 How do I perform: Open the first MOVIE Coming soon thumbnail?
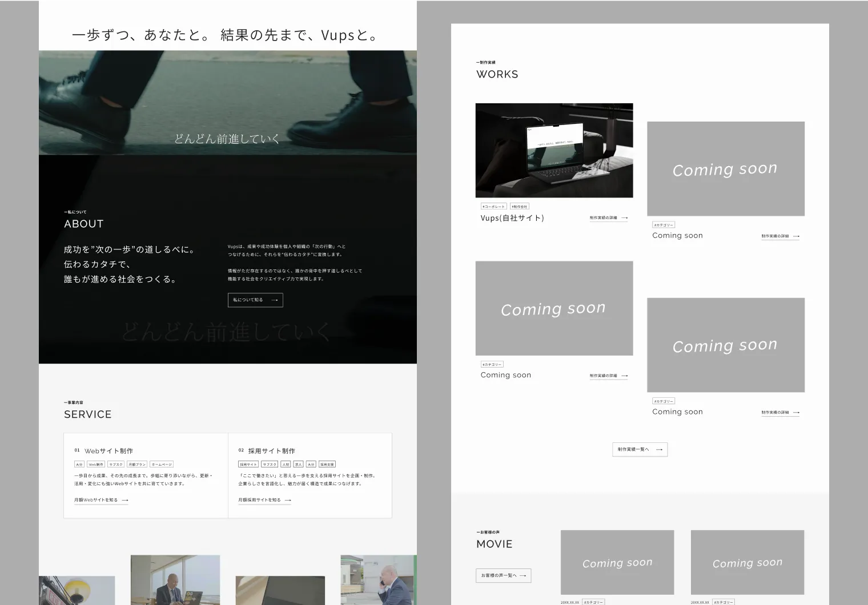[617, 563]
